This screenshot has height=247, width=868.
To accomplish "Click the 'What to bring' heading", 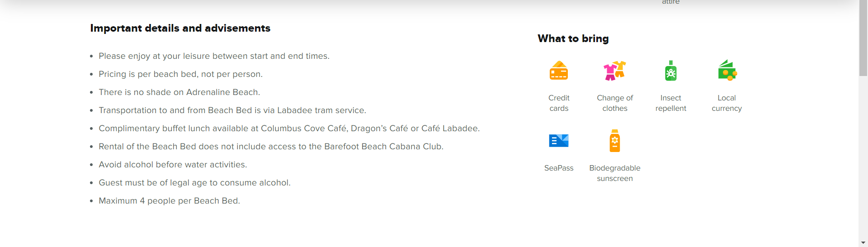I will pos(573,38).
